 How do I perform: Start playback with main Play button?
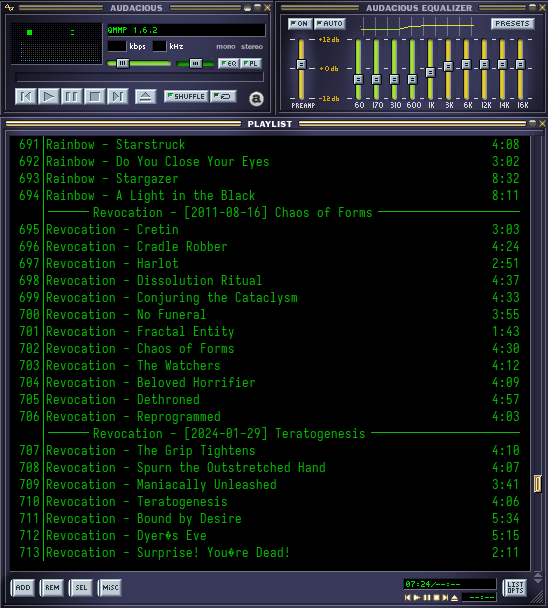click(x=48, y=96)
